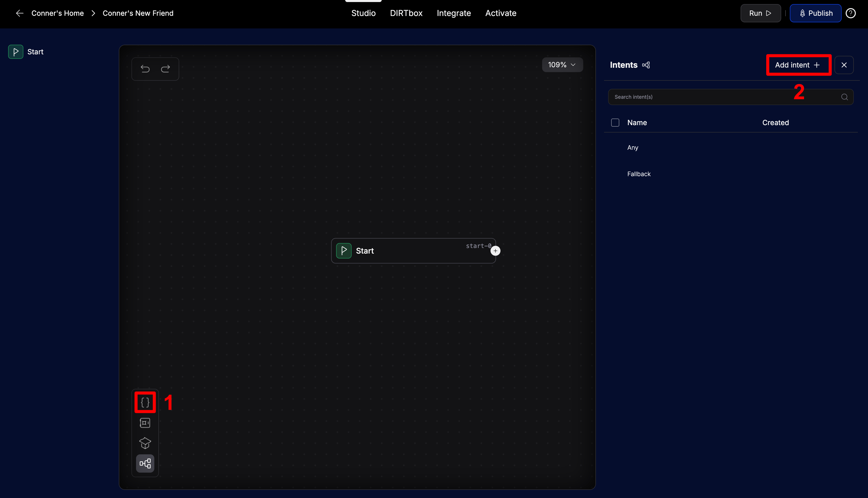This screenshot has width=868, height=498.
Task: Click the Add intent button
Action: pyautogui.click(x=798, y=65)
